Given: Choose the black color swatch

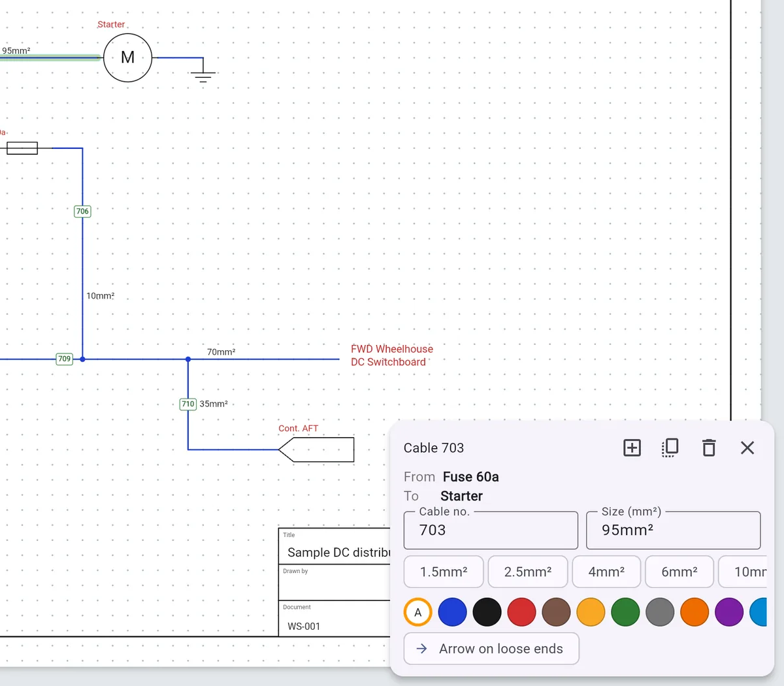Looking at the screenshot, I should pyautogui.click(x=487, y=612).
